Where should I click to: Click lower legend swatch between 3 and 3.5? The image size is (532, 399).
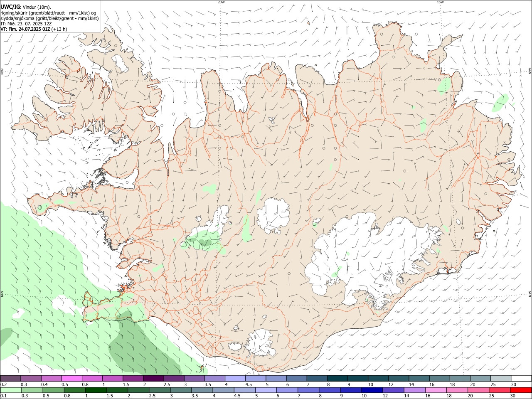(181, 390)
